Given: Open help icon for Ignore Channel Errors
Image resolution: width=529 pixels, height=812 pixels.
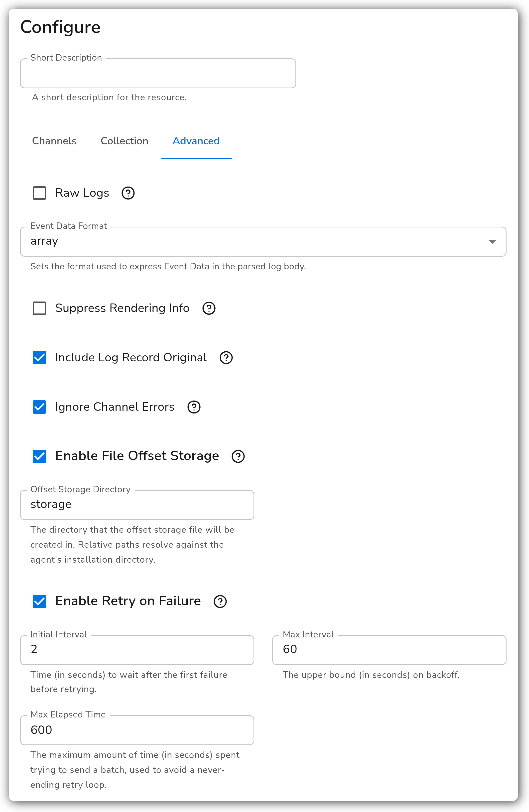Looking at the screenshot, I should 194,407.
